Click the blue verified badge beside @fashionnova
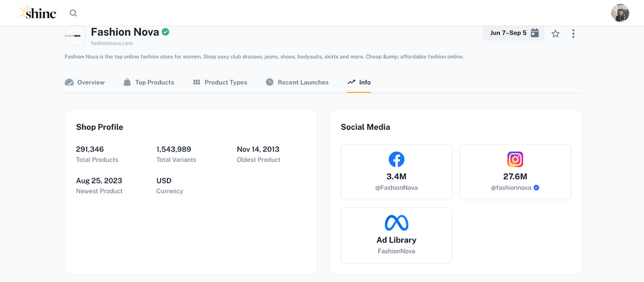The width and height of the screenshot is (644, 282). [x=536, y=188]
